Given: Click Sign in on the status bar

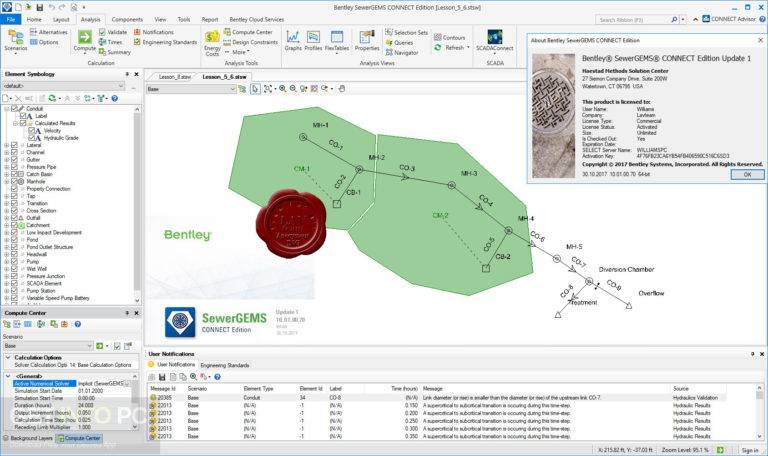Looking at the screenshot, I should [x=749, y=449].
